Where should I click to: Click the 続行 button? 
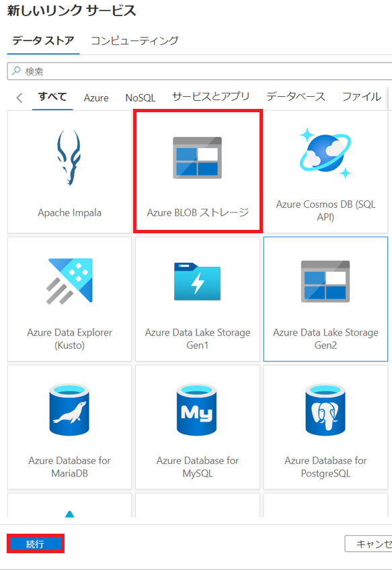[35, 544]
